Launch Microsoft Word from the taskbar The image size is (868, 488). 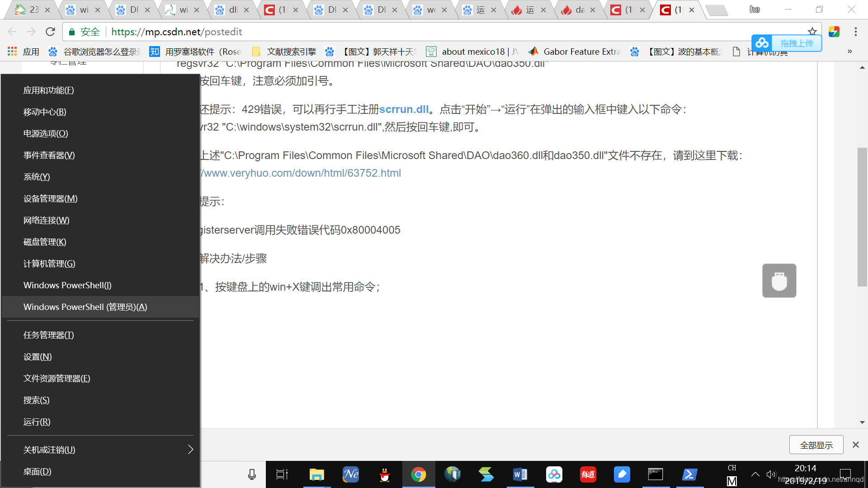(520, 474)
